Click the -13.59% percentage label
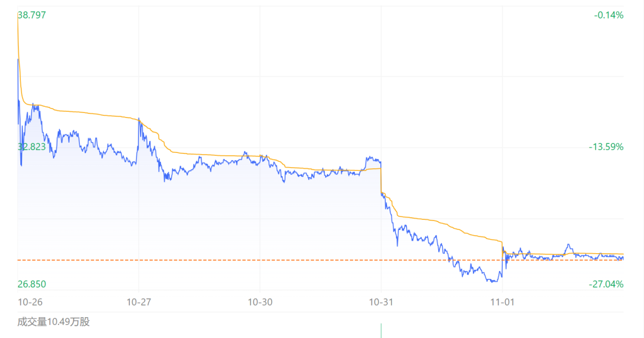The height and width of the screenshot is (338, 644). (606, 147)
